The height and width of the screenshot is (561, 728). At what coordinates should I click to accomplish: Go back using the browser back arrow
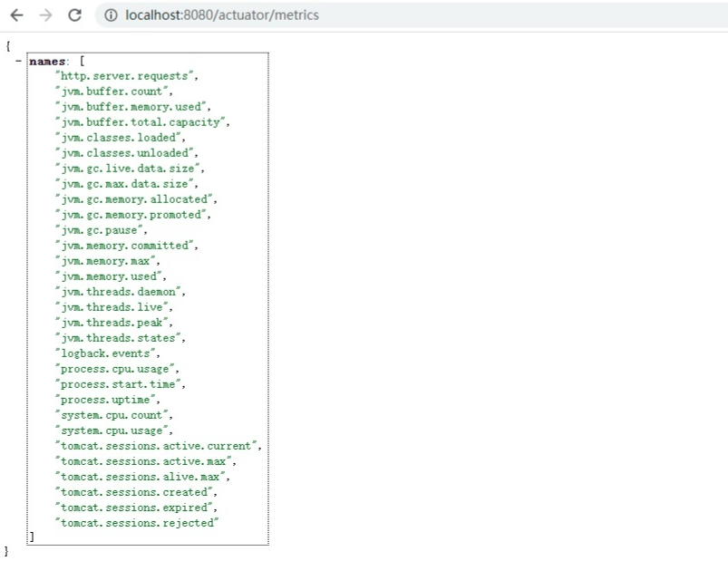tap(16, 15)
